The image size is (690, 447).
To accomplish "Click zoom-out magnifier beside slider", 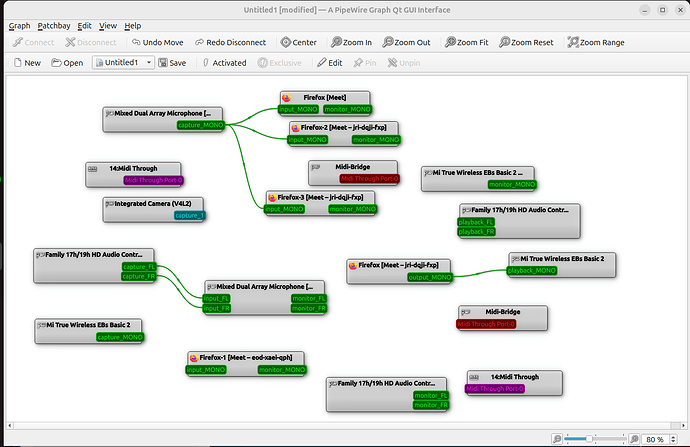I will click(x=557, y=439).
